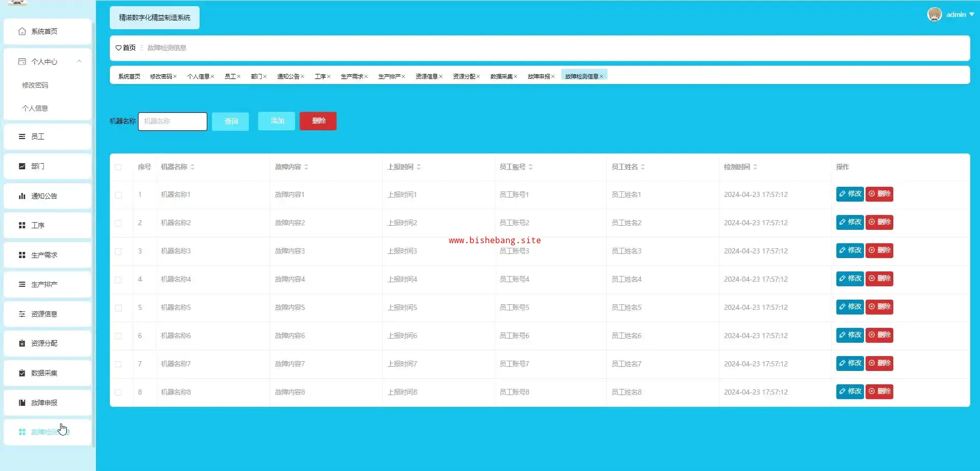The width and height of the screenshot is (980, 471).
Task: Click the 添加 button
Action: point(277,121)
